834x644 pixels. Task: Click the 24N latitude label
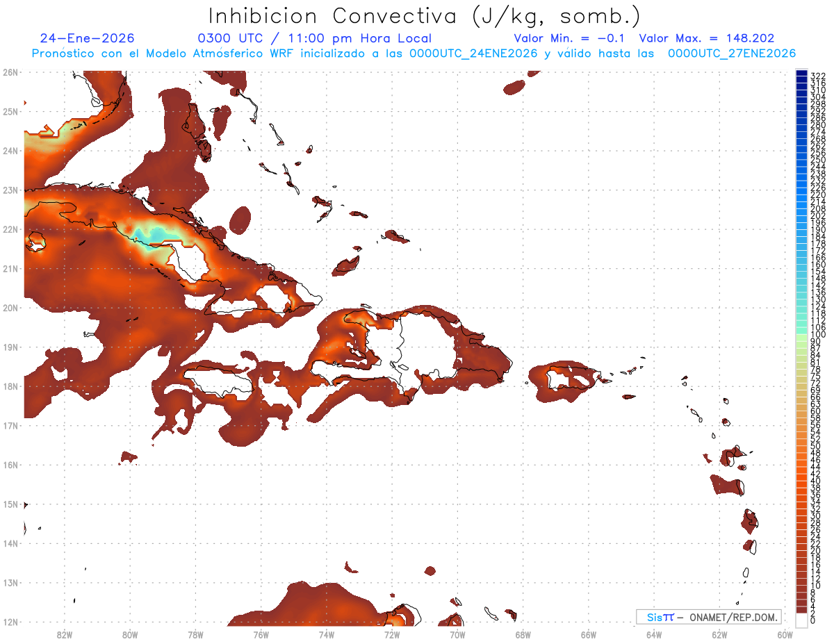click(x=10, y=151)
